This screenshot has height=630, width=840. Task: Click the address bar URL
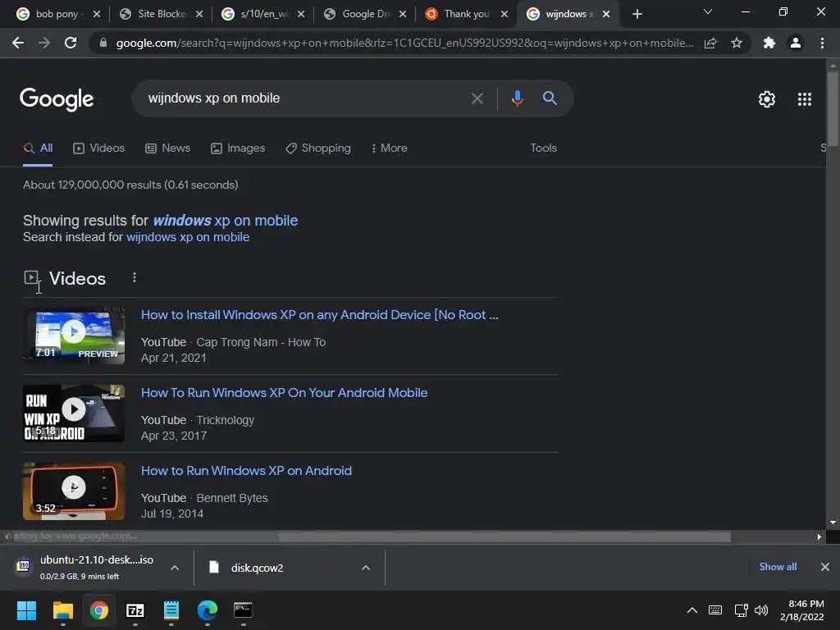click(404, 43)
